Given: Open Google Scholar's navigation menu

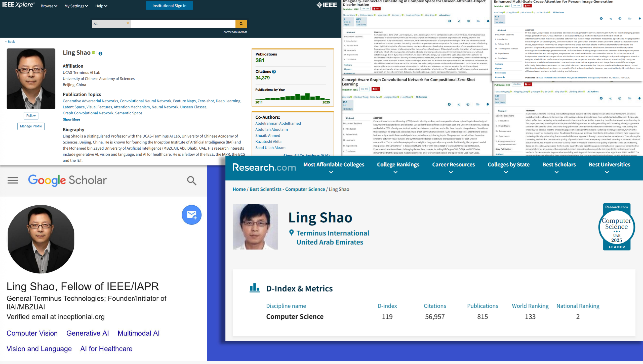Looking at the screenshot, I should click(13, 180).
